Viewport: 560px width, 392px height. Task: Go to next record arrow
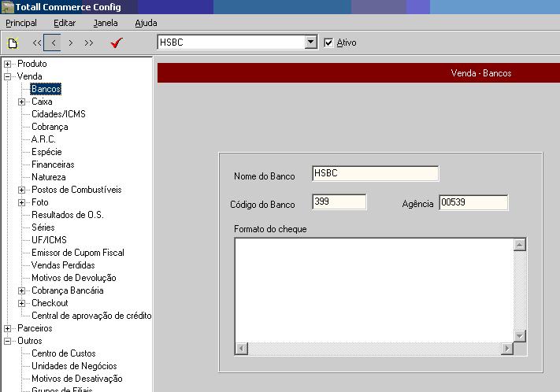(71, 43)
